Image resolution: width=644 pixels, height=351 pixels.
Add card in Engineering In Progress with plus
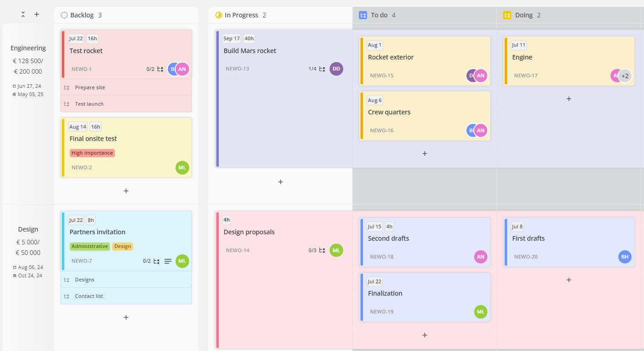[x=281, y=182]
